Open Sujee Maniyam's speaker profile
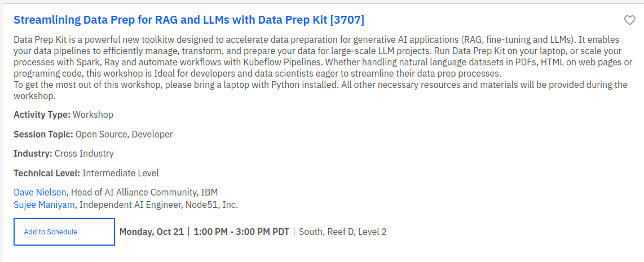 pyautogui.click(x=44, y=205)
